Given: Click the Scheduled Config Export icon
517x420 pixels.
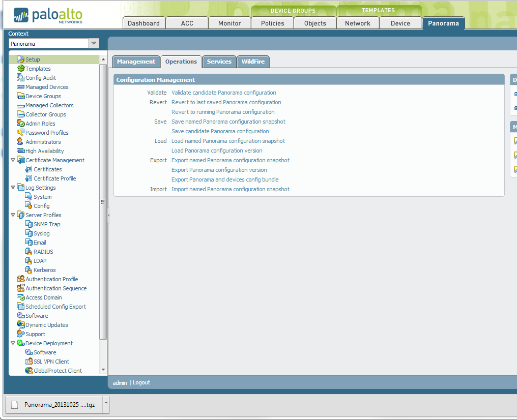Looking at the screenshot, I should click(x=20, y=306).
